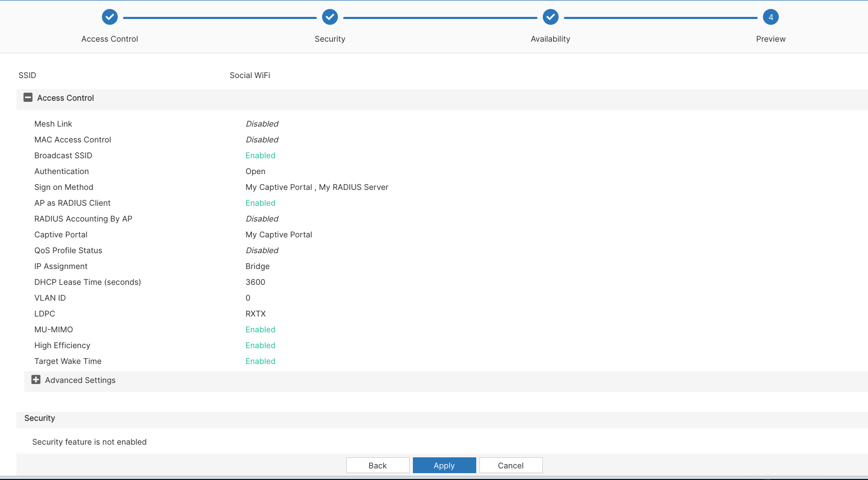This screenshot has width=868, height=480.
Task: Click the Availability step checkmark icon
Action: 551,17
